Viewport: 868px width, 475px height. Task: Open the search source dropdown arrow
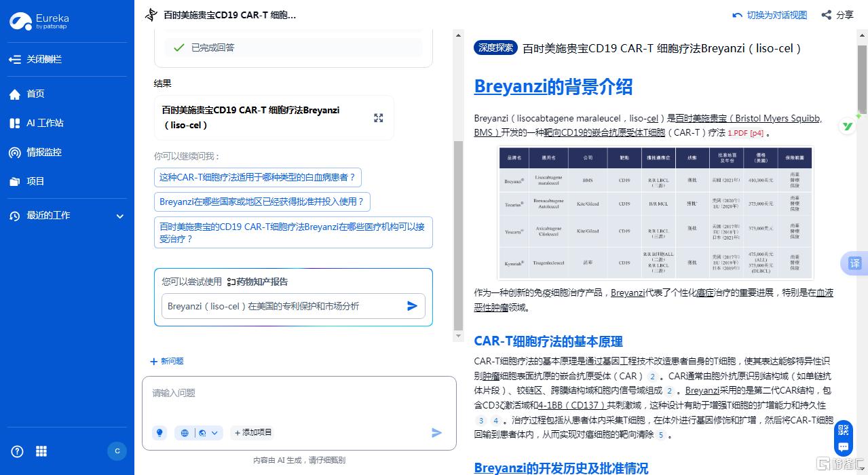pyautogui.click(x=215, y=432)
